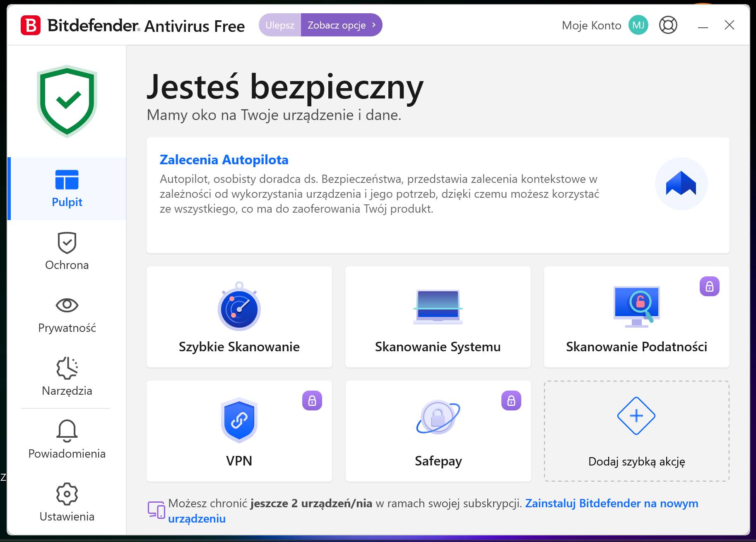Select the Pulpit label in sidebar
Image resolution: width=756 pixels, height=542 pixels.
(x=67, y=202)
